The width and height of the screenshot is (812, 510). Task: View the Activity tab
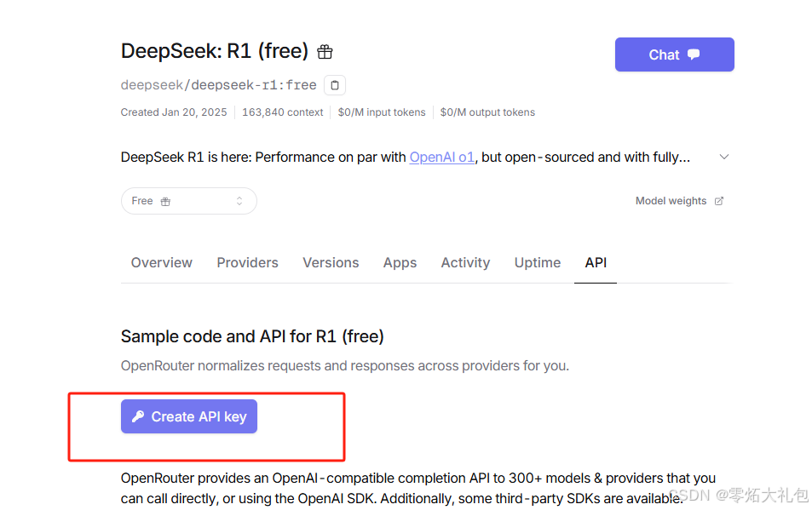pyautogui.click(x=465, y=263)
